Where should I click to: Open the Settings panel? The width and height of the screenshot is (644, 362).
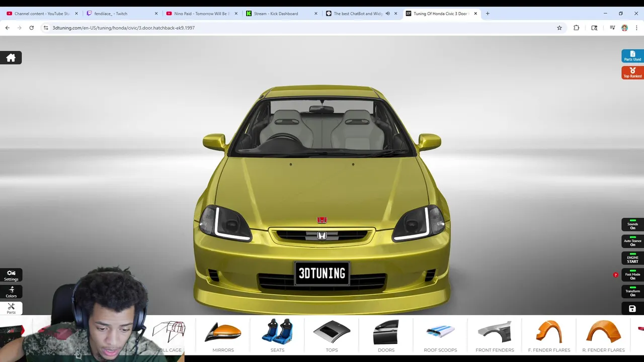click(x=11, y=275)
